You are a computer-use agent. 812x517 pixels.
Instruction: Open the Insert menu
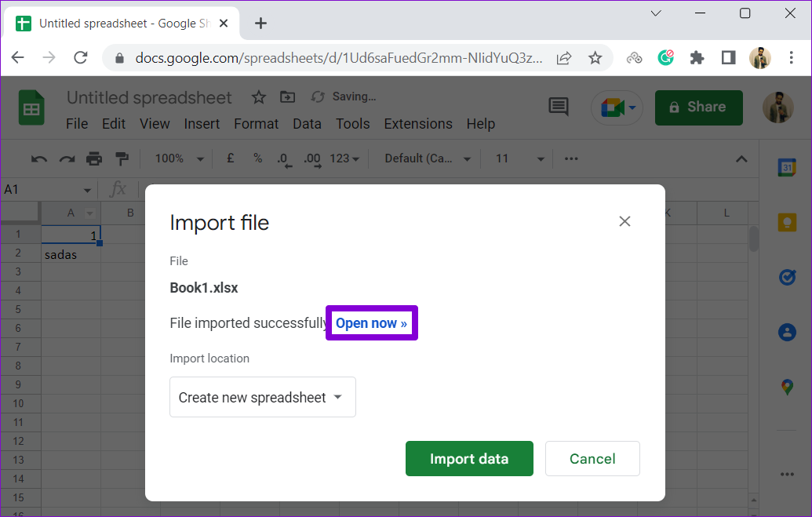pos(202,124)
